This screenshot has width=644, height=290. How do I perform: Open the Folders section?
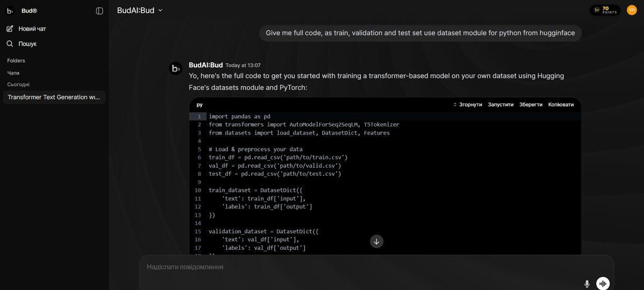[x=16, y=61]
